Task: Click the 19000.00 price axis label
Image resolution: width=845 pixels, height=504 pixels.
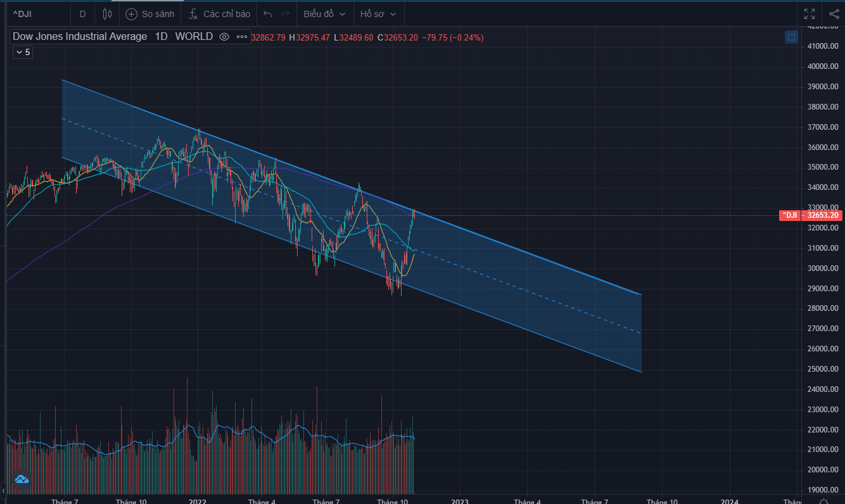Action: point(822,489)
